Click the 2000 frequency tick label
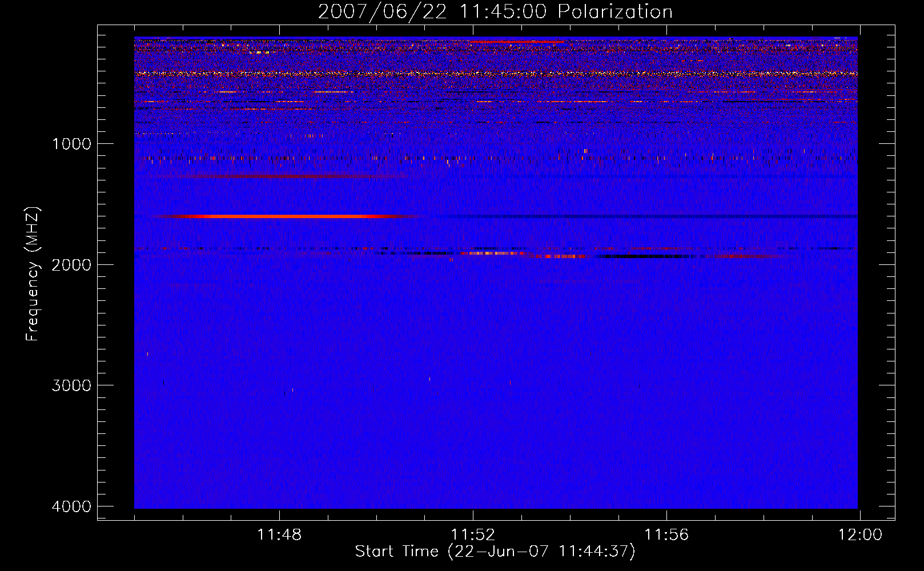This screenshot has width=924, height=571. [71, 264]
